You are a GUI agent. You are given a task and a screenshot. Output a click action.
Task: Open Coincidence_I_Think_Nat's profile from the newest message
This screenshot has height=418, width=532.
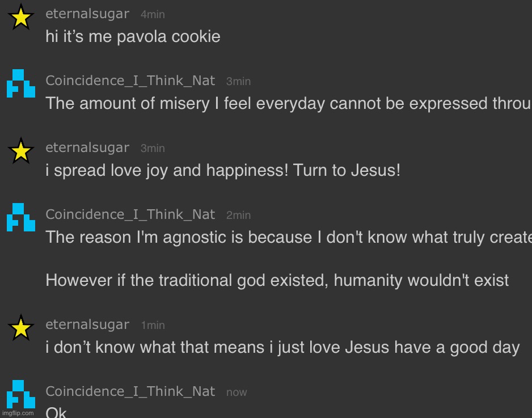[130, 391]
